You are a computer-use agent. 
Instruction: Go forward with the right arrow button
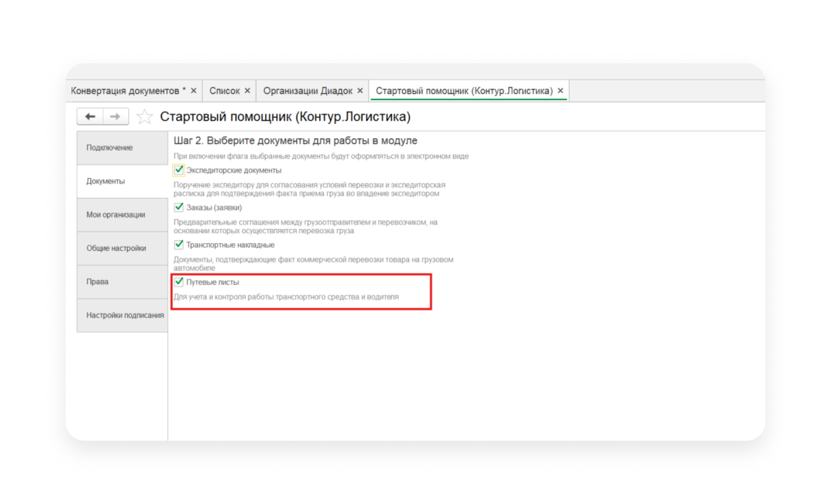point(115,117)
